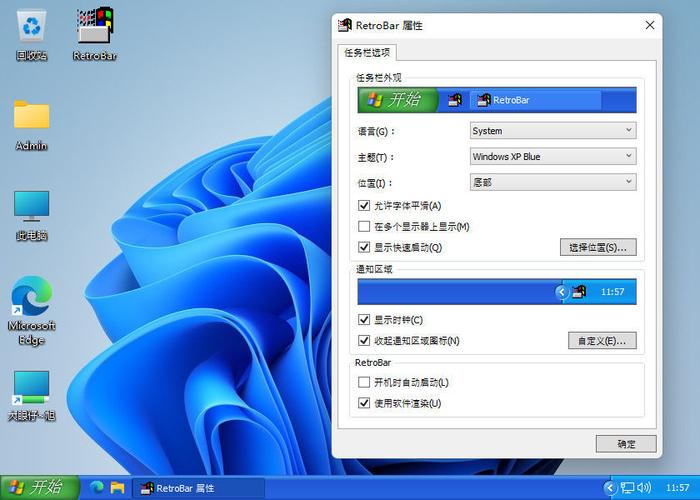Click the 11:57 clock in notification preview
The width and height of the screenshot is (700, 500).
(612, 292)
